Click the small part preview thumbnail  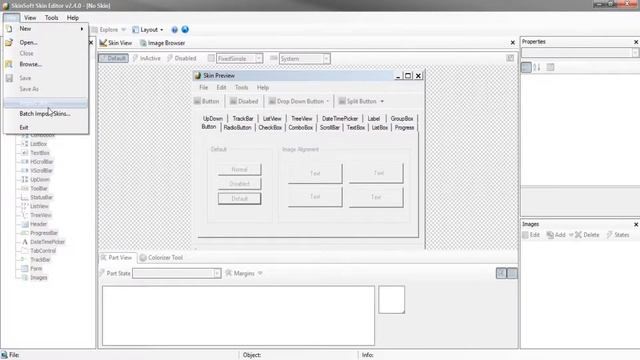(391, 300)
